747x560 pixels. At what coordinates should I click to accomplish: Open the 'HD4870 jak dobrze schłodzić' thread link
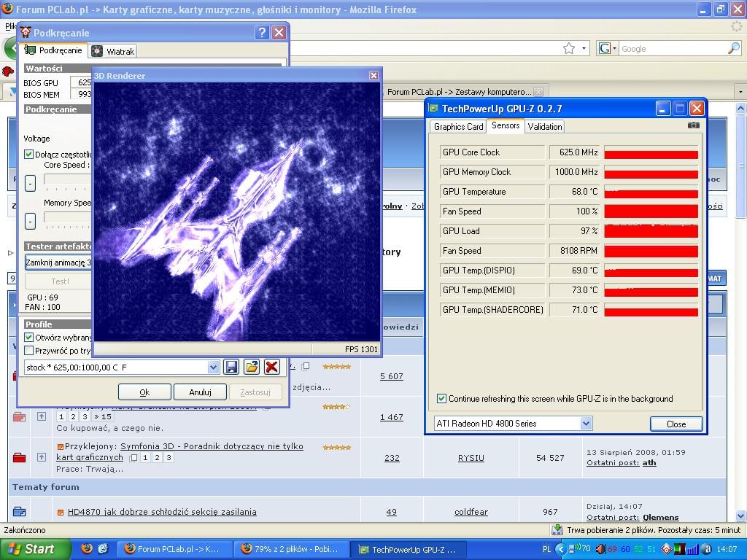[x=162, y=512]
